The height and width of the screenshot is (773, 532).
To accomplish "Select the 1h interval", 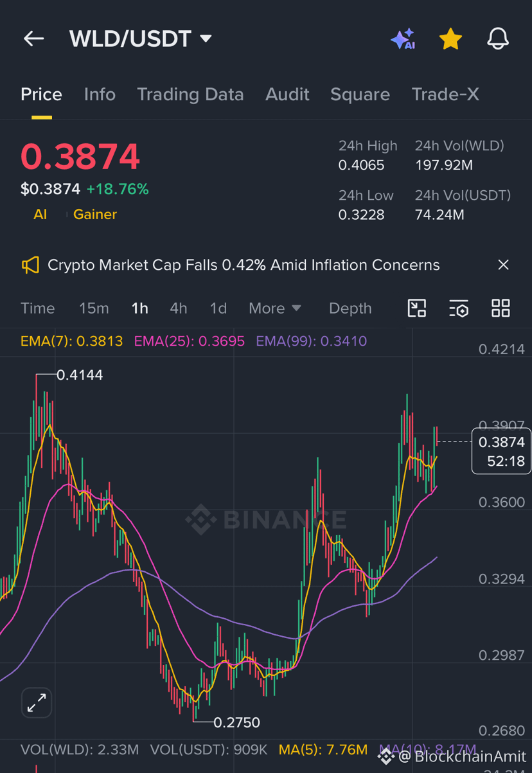I will pyautogui.click(x=139, y=308).
